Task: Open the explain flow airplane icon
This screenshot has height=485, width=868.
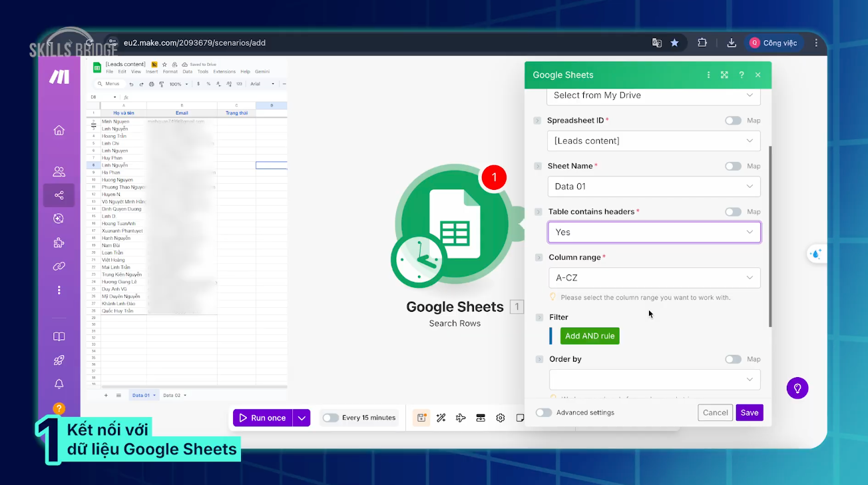Action: coord(461,418)
